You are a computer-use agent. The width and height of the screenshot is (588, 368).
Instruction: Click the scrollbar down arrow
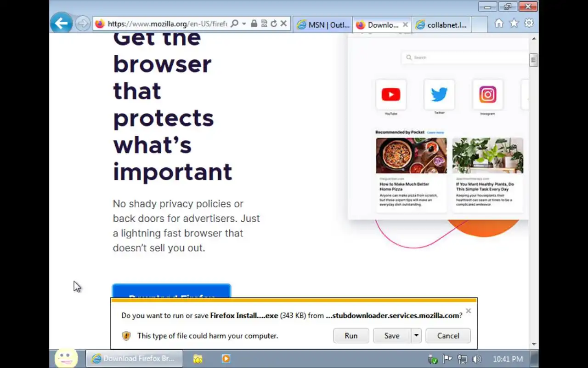click(533, 344)
